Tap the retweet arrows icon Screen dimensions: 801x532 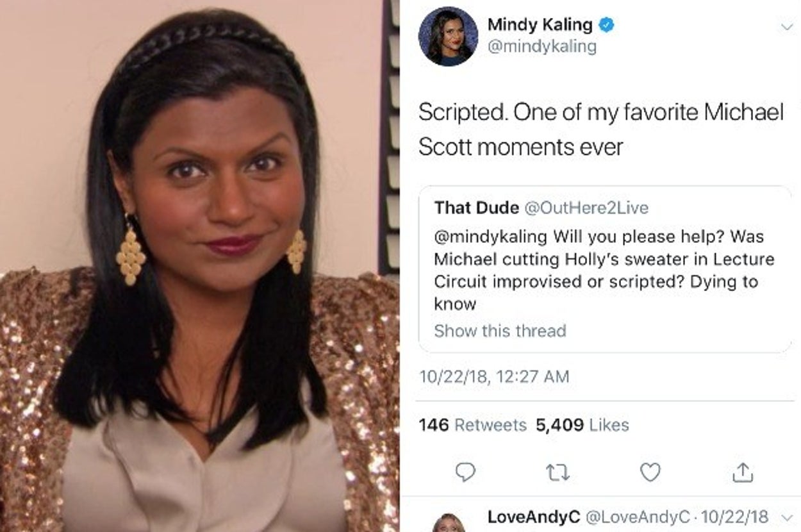558,474
